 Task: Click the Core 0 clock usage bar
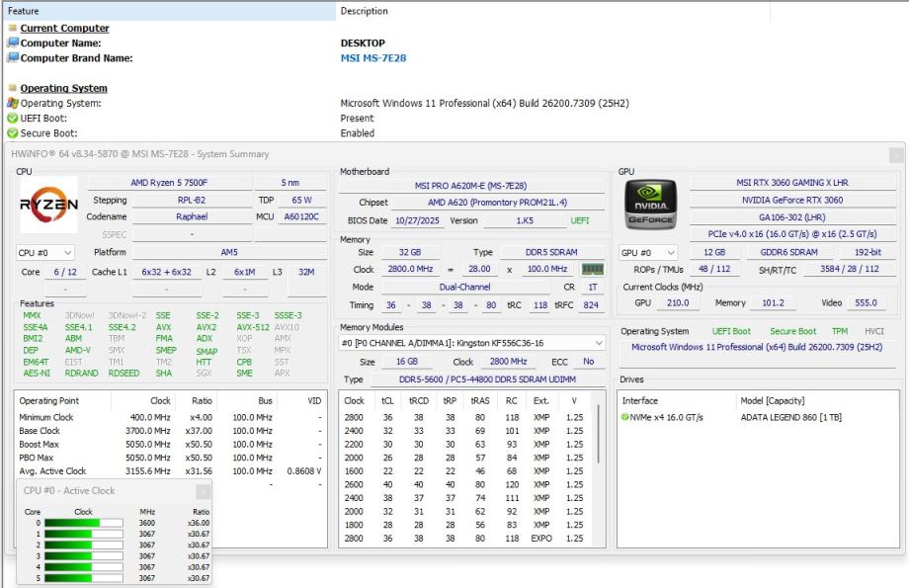(x=83, y=523)
